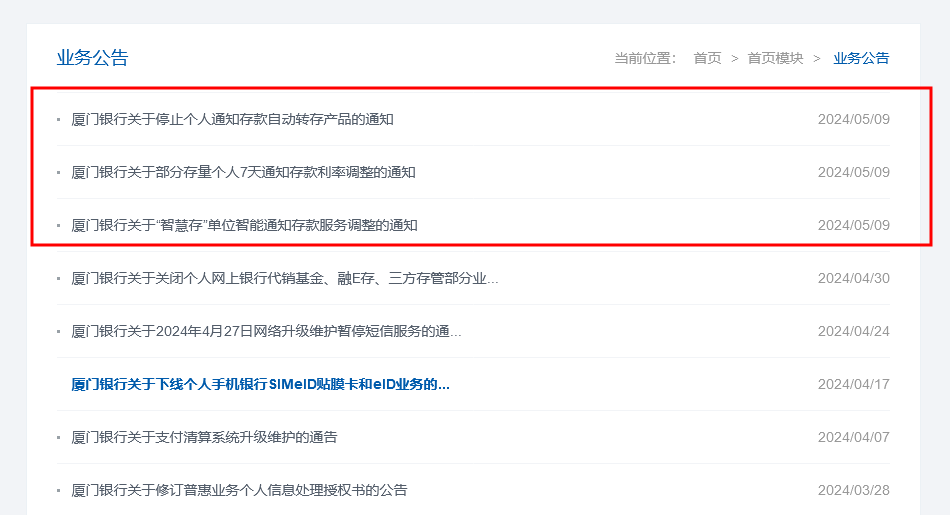Go to 首页 in breadcrumb

pyautogui.click(x=707, y=58)
